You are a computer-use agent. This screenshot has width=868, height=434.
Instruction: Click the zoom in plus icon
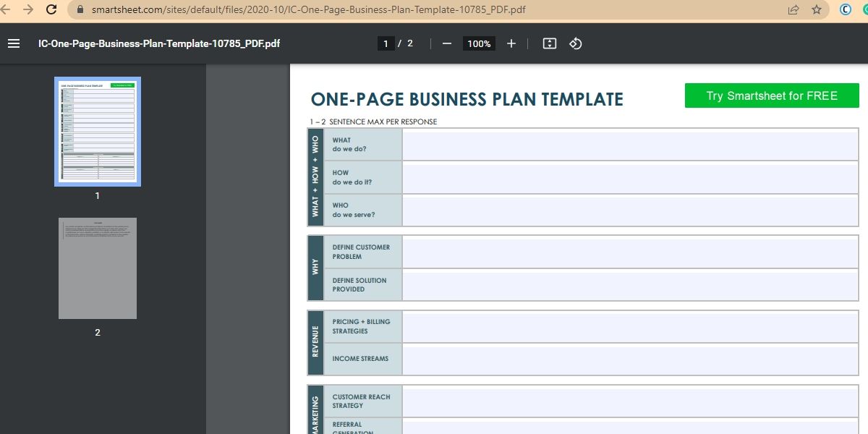coord(511,43)
